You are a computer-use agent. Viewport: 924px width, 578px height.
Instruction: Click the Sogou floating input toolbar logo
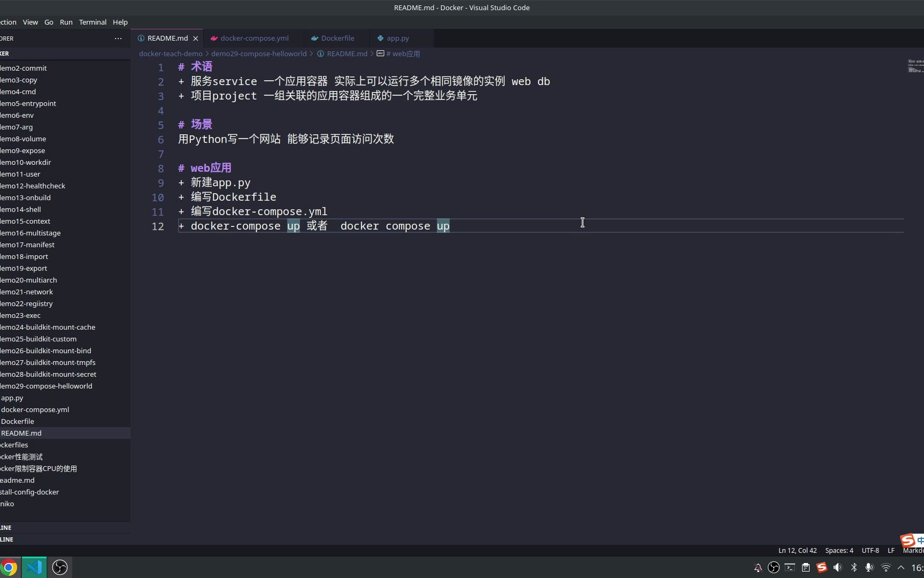point(907,541)
